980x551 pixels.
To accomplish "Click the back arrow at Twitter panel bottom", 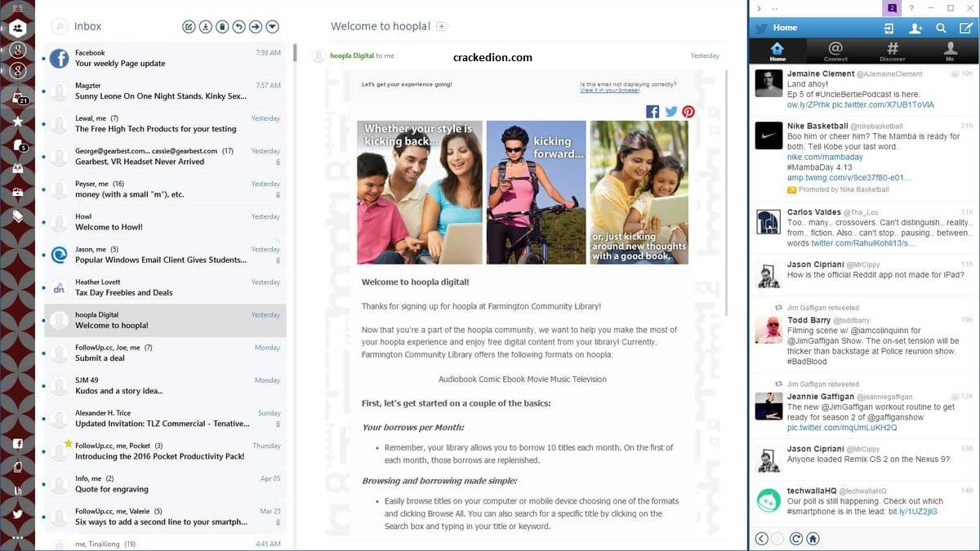I will click(x=761, y=539).
